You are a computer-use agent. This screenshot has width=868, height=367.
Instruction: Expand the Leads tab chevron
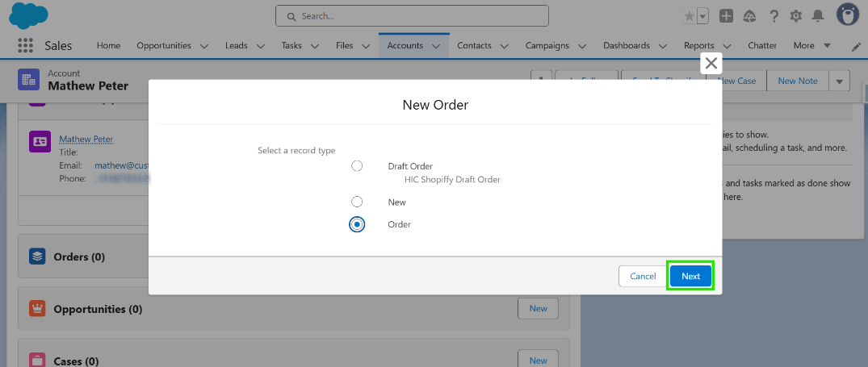pos(260,47)
